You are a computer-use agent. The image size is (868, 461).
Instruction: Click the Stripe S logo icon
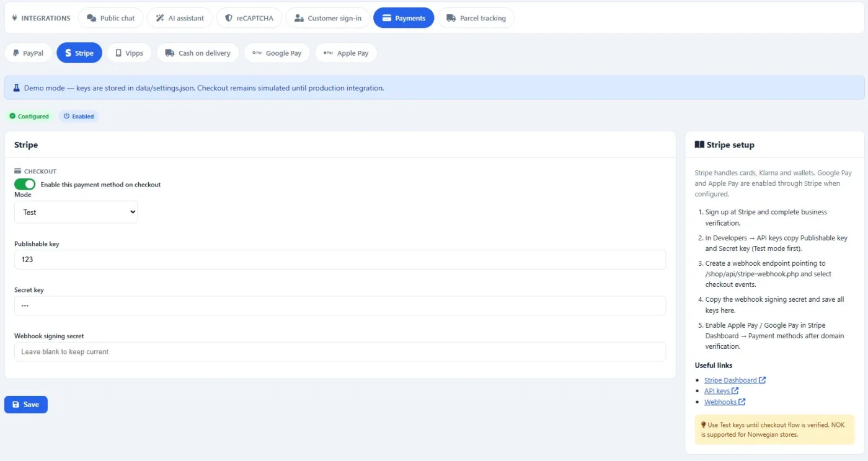click(68, 53)
